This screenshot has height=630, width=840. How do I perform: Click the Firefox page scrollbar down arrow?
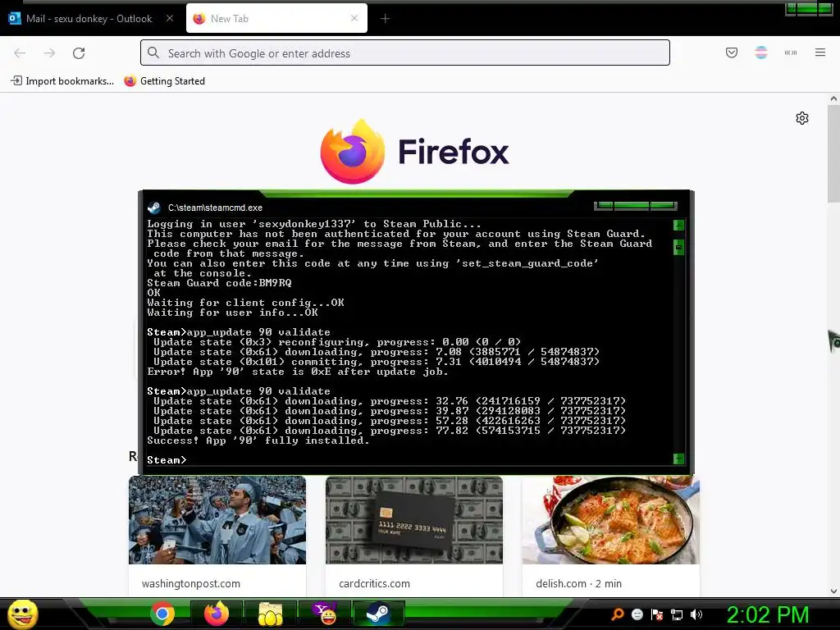[833, 591]
